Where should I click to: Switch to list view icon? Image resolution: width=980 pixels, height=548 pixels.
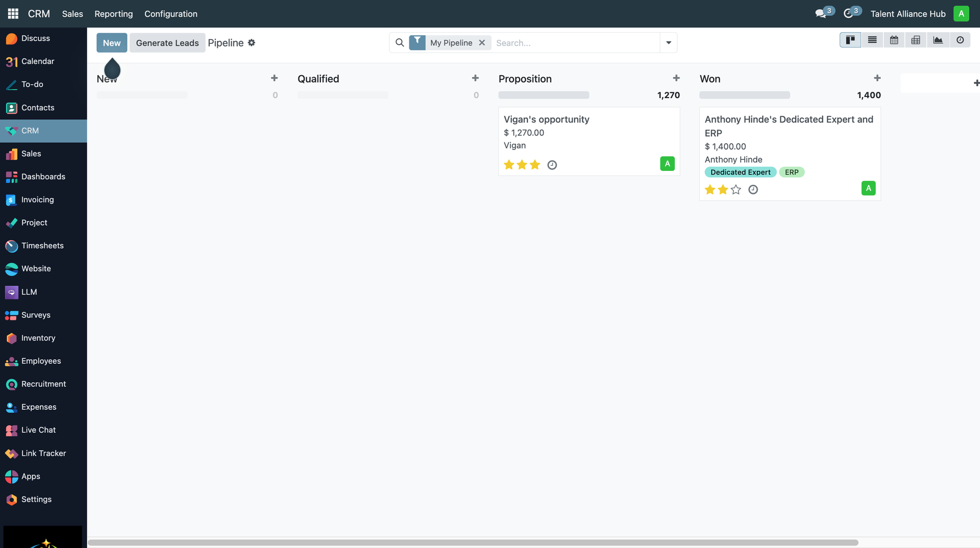pos(872,40)
